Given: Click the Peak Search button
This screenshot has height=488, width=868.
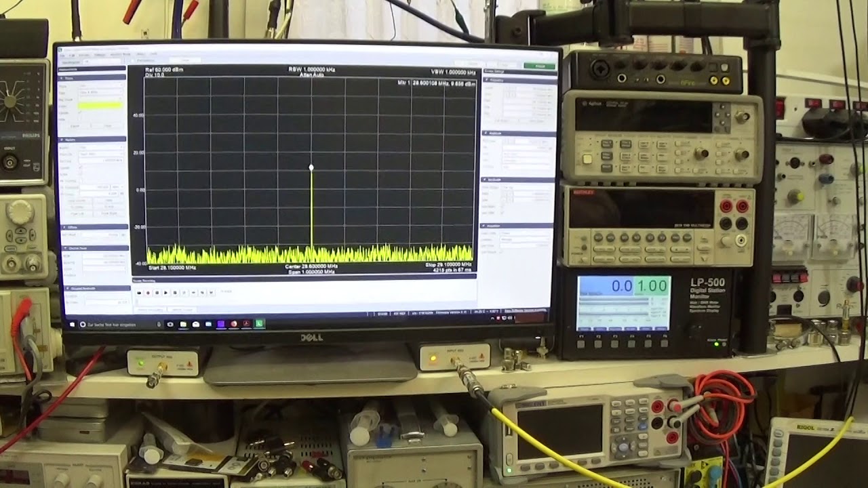Looking at the screenshot, I should pyautogui.click(x=77, y=200).
